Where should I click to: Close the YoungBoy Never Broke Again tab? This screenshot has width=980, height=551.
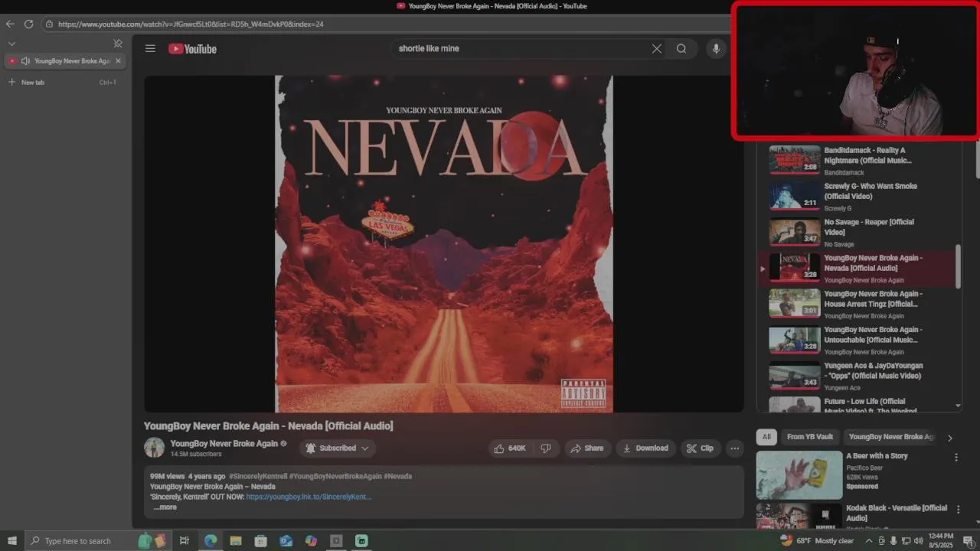[117, 60]
